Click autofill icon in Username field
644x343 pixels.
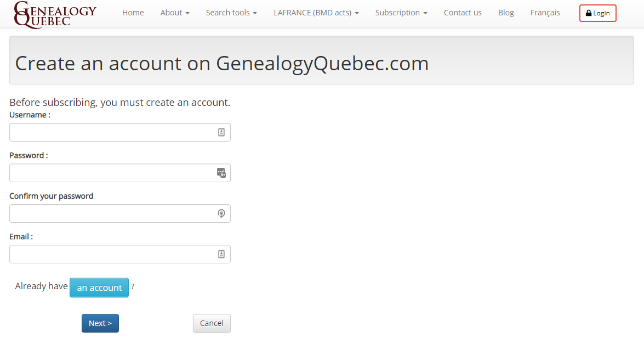221,132
